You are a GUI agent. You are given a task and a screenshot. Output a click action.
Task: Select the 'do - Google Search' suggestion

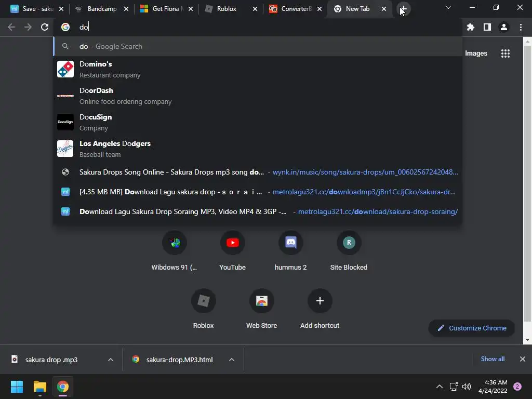(258, 46)
